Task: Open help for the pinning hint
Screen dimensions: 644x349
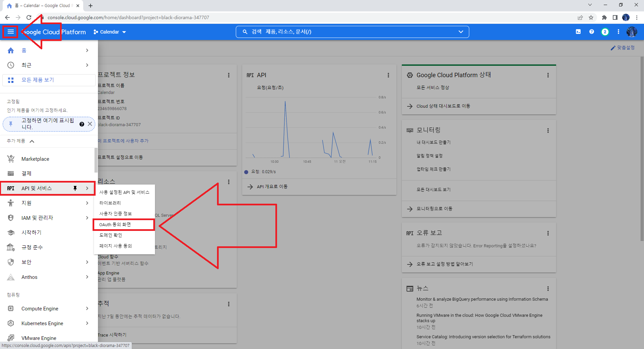Action: tap(82, 124)
